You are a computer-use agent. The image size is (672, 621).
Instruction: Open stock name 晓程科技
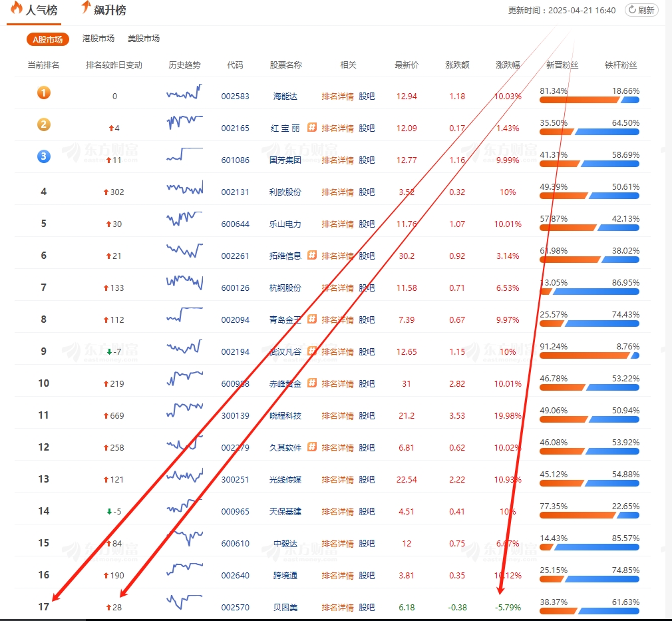[x=285, y=416]
